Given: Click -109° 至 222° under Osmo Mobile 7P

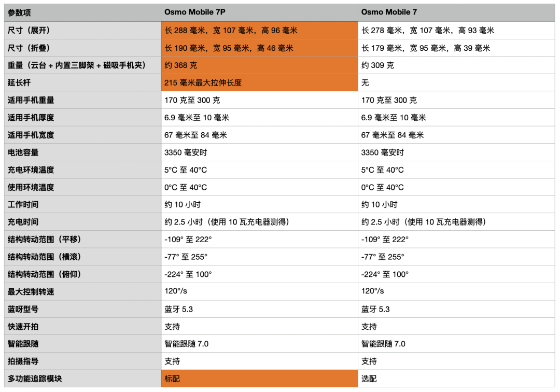Looking at the screenshot, I should (259, 240).
